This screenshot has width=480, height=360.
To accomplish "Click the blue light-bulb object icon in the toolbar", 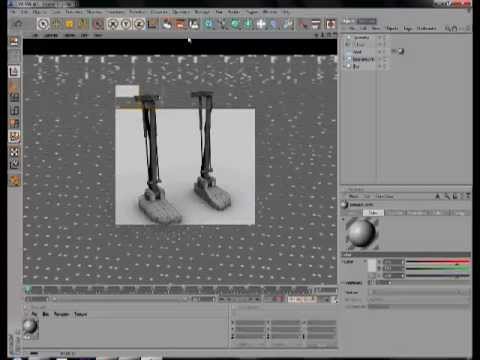I will click(274, 24).
